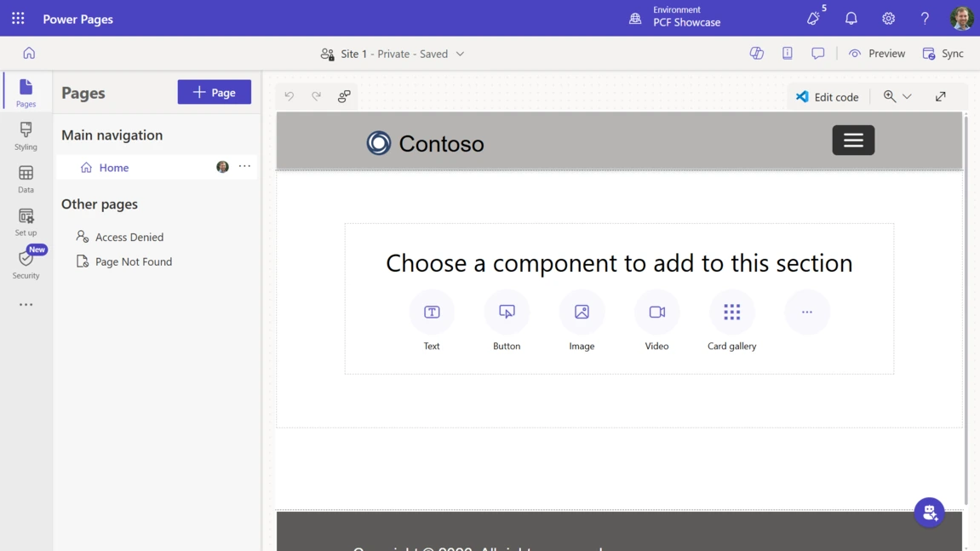Open the Set up workspace
Screen dimensions: 980x551
coord(26,222)
